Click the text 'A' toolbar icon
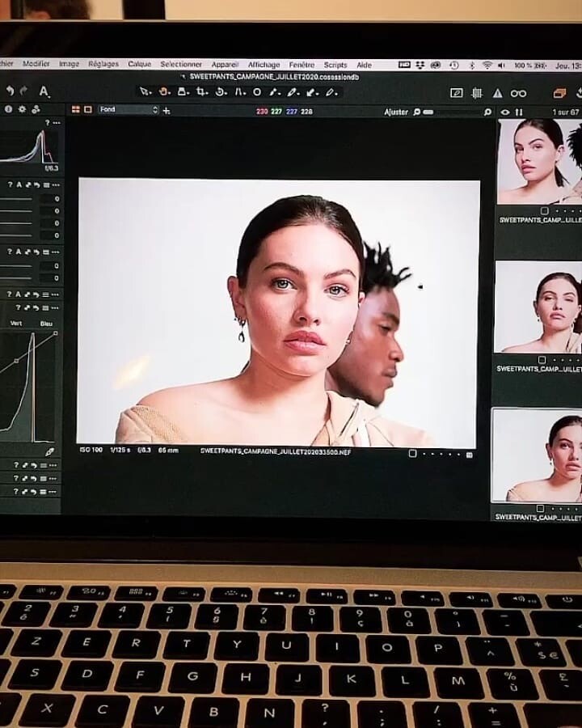The height and width of the screenshot is (728, 582). point(44,92)
